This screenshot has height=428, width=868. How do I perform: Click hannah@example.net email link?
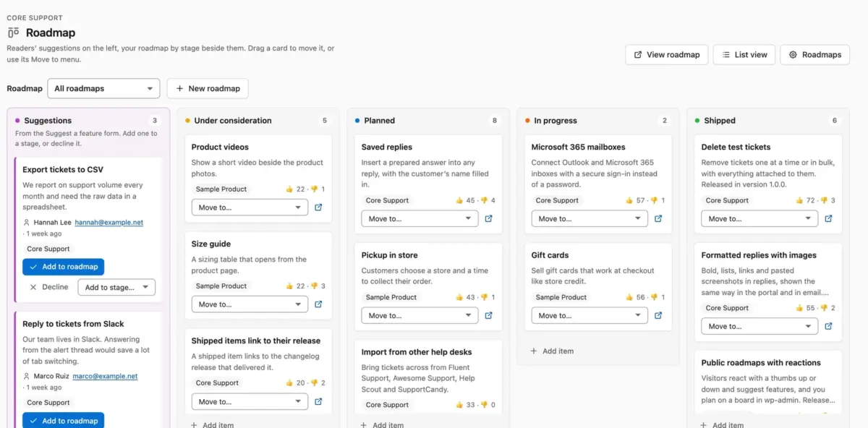coord(109,223)
